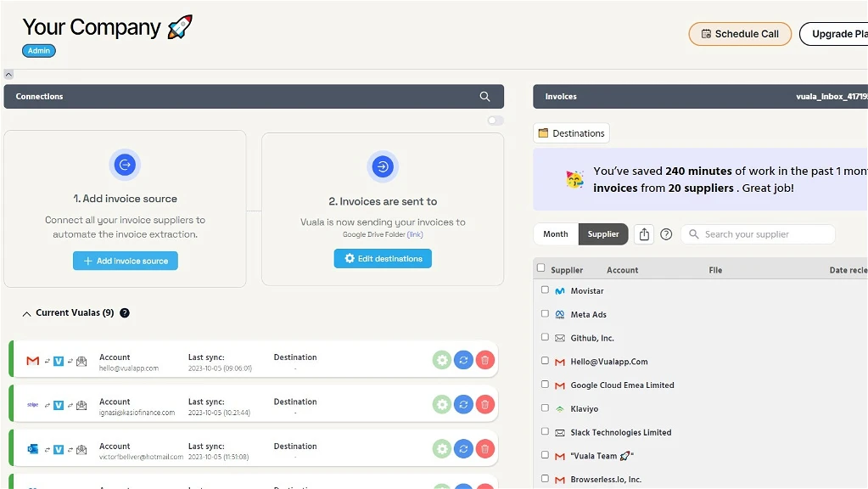The height and width of the screenshot is (489, 868).
Task: Sort by the Account column header
Action: coord(622,270)
